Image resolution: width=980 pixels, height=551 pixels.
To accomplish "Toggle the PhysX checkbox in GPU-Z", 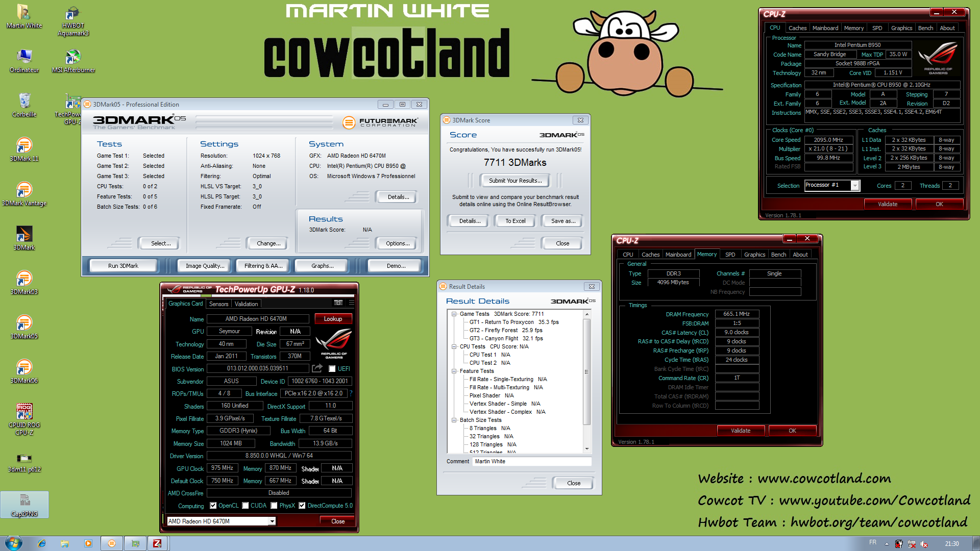I will point(274,506).
